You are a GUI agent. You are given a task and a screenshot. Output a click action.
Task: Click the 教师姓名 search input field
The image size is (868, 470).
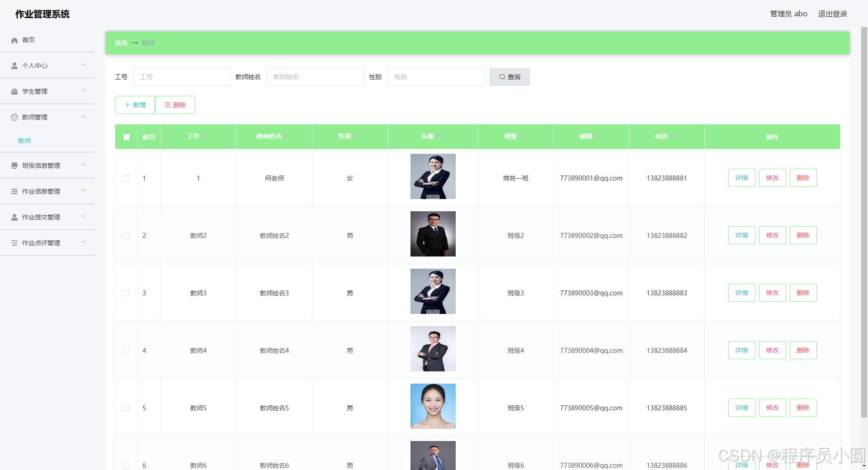(x=315, y=77)
